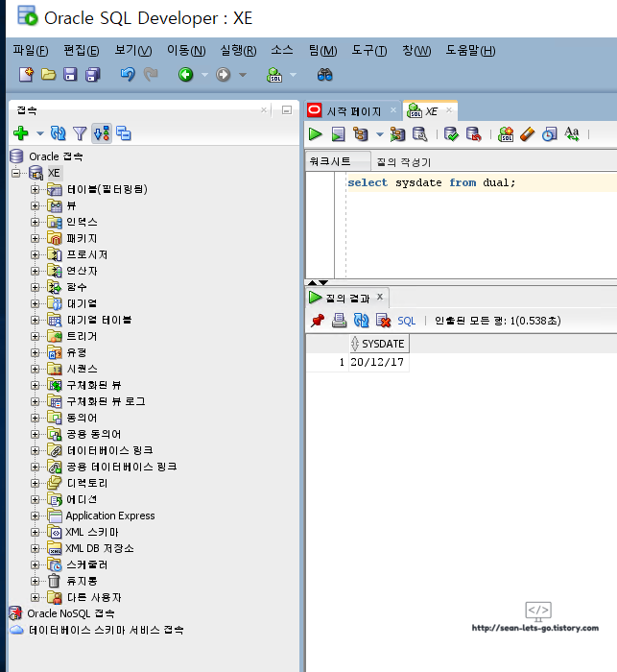
Task: Open the Explain Plan dropdown arrow
Action: [x=380, y=134]
